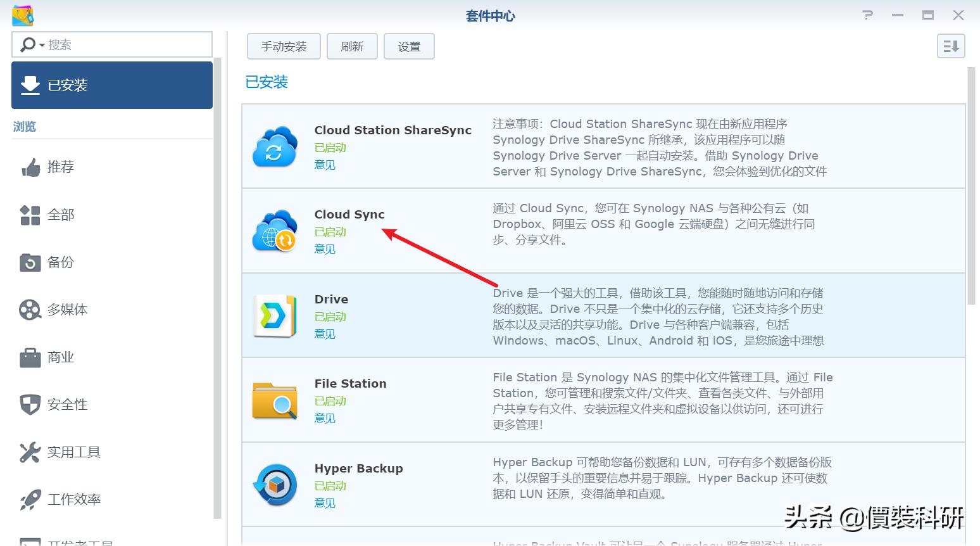Select the 推荐 category in sidebar

coord(60,167)
